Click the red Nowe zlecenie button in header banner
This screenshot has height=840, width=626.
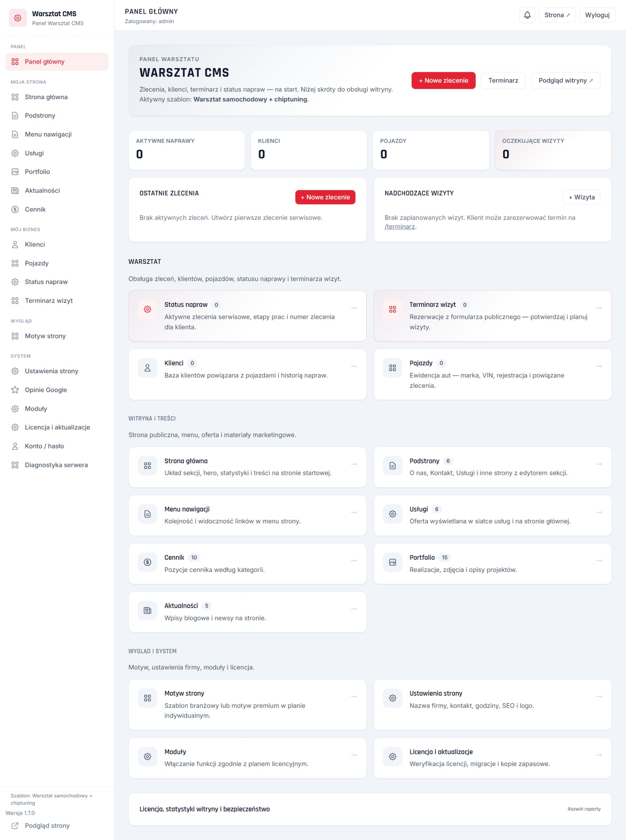[x=443, y=80]
